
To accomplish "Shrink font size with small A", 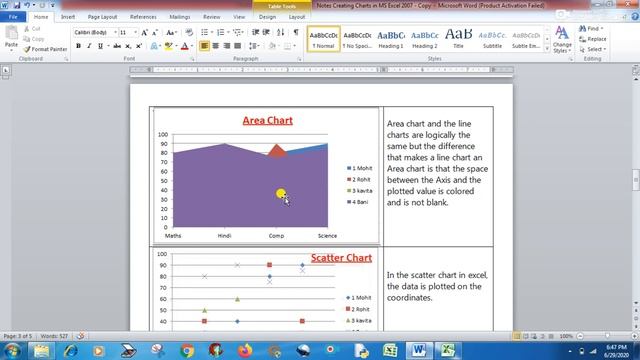I will tap(155, 32).
